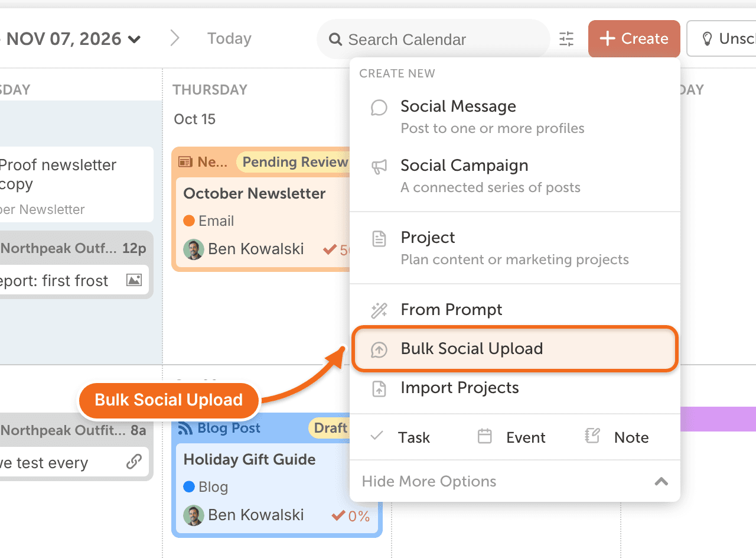Click the Pending Review status badge
Viewport: 756px width, 558px height.
294,162
